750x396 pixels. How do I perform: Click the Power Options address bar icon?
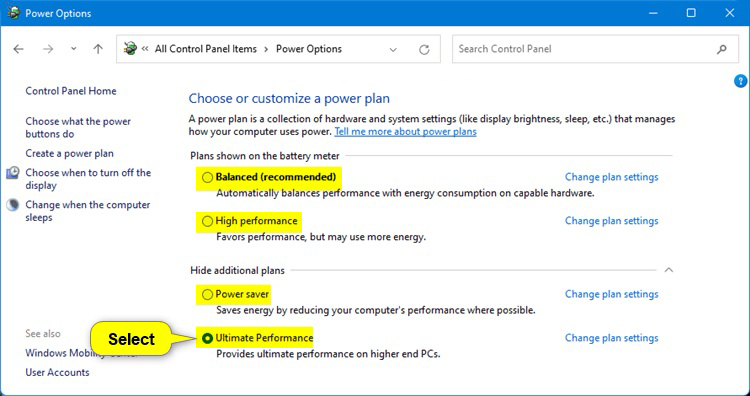[130, 49]
